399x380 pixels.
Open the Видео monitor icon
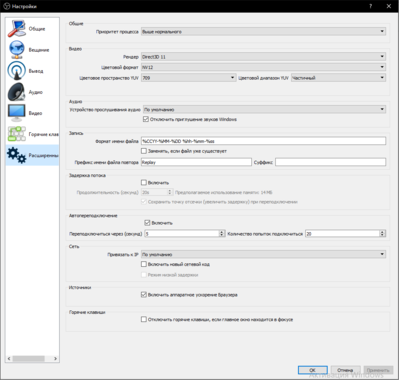[x=17, y=113]
